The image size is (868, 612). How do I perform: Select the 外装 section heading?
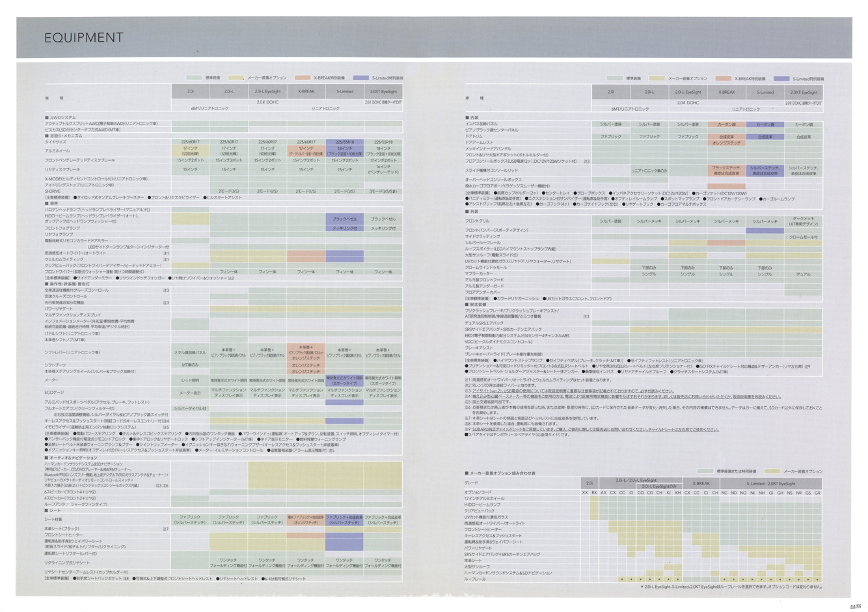tap(473, 211)
